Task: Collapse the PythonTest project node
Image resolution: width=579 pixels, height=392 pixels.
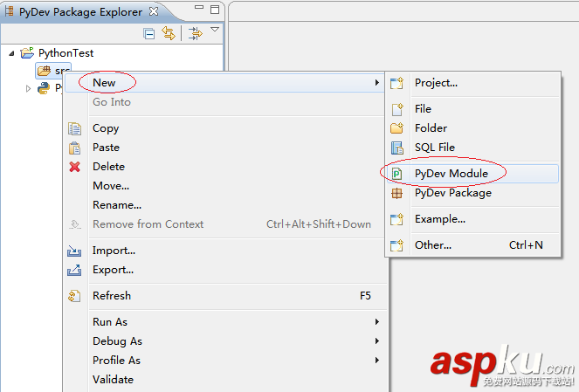Action: tap(11, 53)
